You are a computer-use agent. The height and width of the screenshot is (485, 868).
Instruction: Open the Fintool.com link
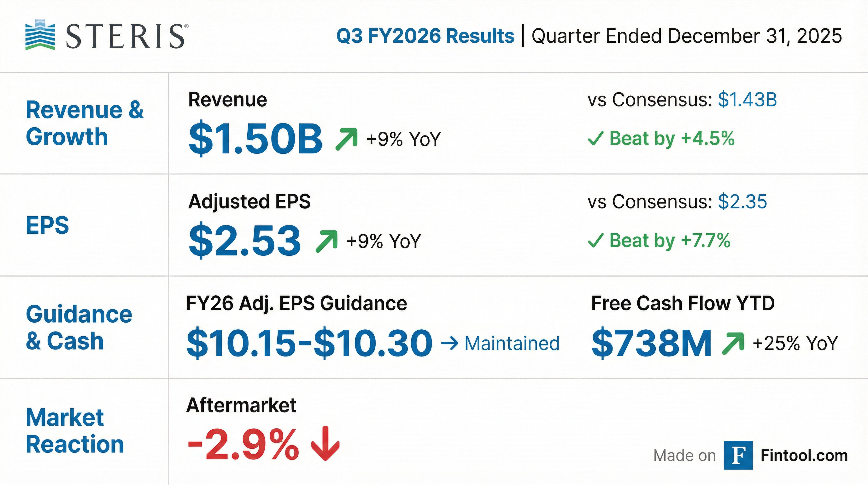(804, 456)
